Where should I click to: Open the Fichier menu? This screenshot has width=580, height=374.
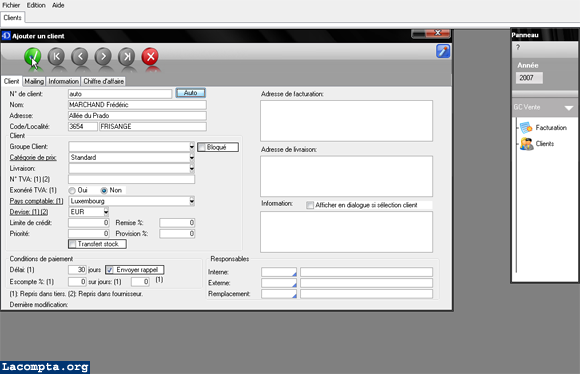tap(11, 5)
